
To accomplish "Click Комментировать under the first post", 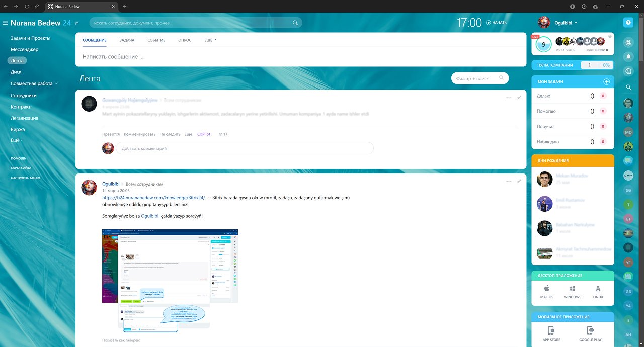I will click(x=140, y=134).
